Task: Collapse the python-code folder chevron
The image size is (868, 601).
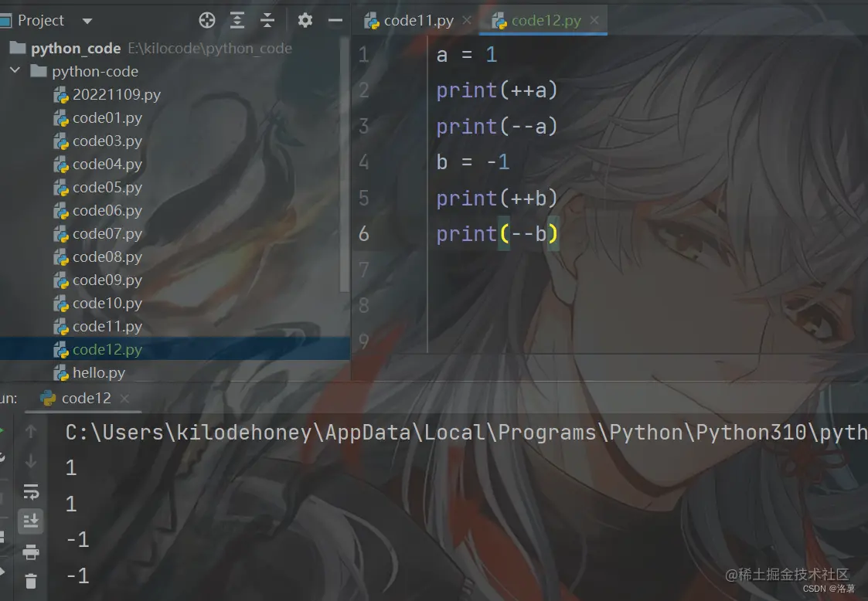Action: pyautogui.click(x=15, y=70)
